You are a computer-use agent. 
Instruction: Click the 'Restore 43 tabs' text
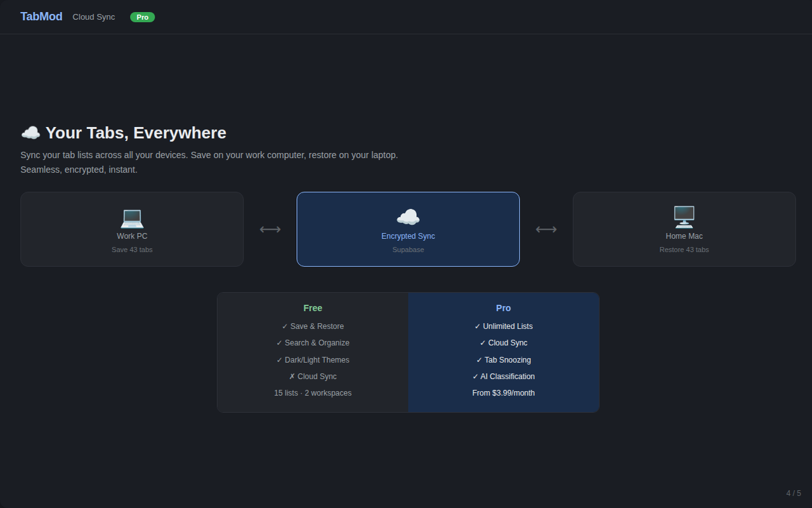(x=684, y=250)
